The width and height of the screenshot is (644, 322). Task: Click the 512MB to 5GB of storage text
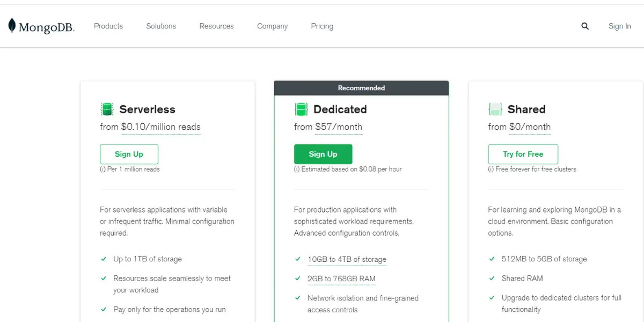(x=544, y=259)
